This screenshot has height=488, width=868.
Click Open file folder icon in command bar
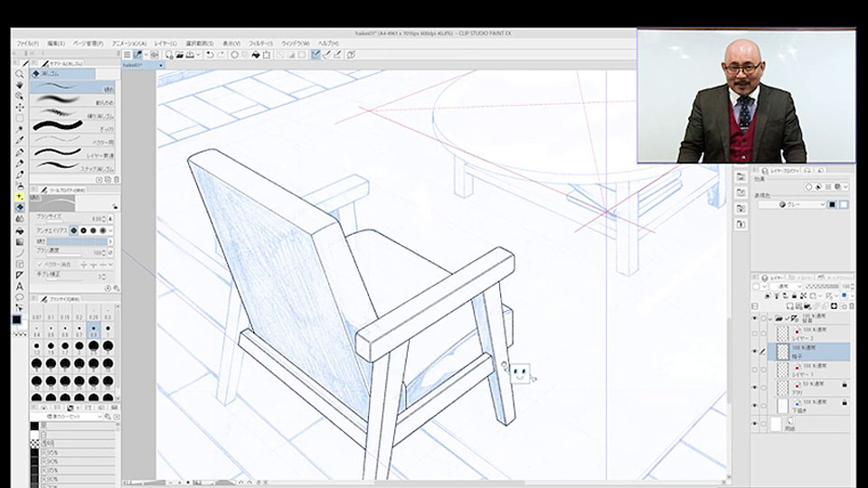click(x=179, y=55)
